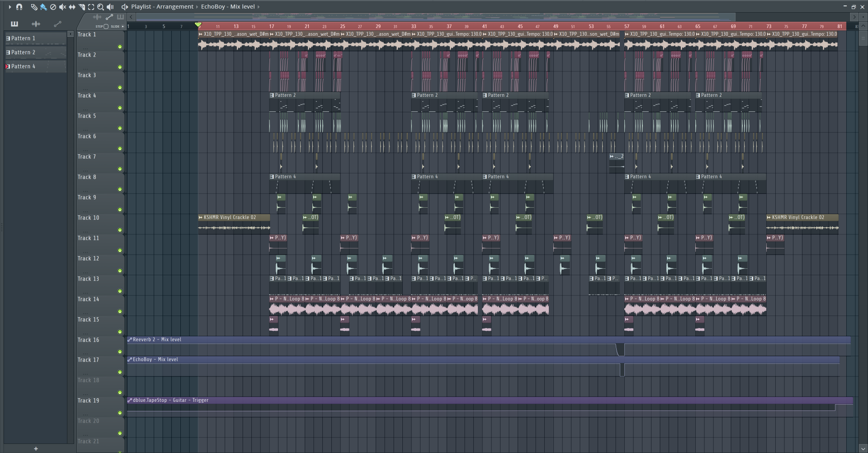This screenshot has height=453, width=868.
Task: Select Pattern 1 in picker
Action: coord(36,38)
